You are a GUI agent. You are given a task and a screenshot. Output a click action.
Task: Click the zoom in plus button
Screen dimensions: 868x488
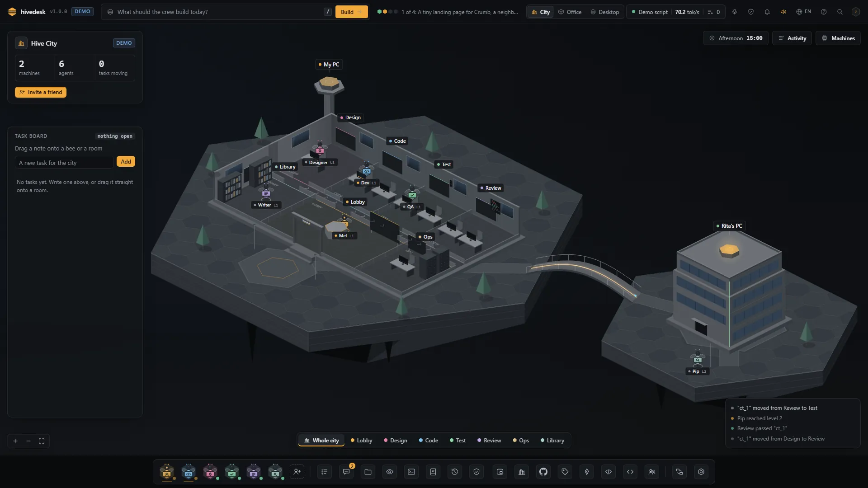pyautogui.click(x=15, y=441)
